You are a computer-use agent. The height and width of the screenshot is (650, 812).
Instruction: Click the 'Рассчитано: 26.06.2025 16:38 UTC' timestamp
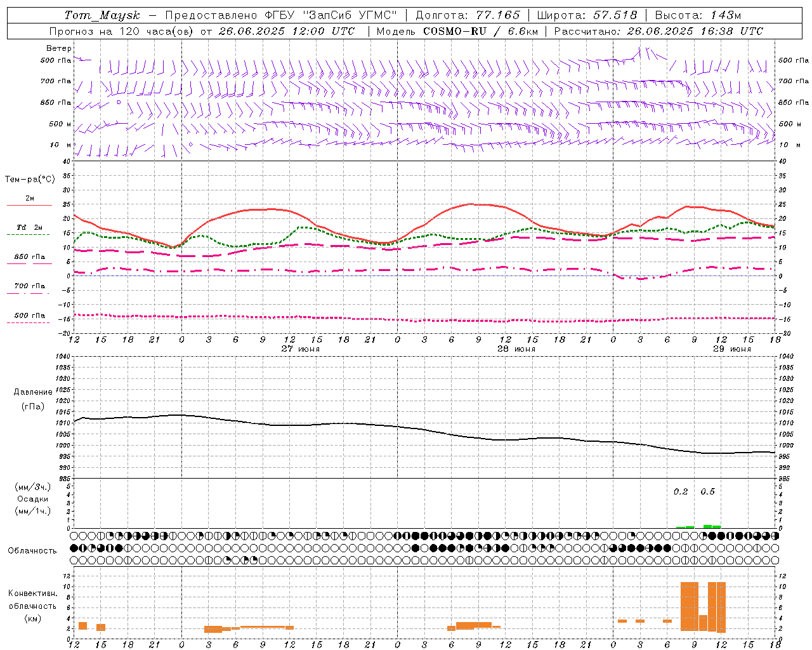pos(658,31)
